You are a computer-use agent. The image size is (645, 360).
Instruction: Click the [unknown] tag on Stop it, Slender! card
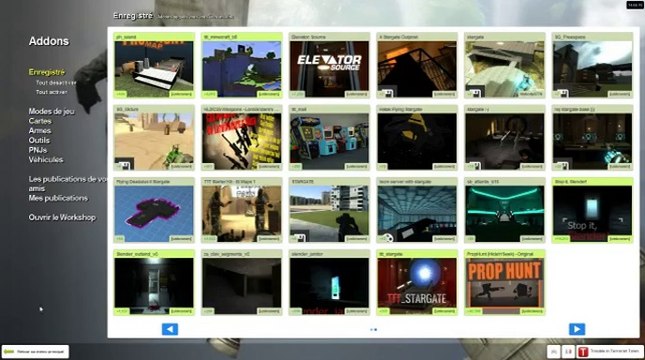click(620, 239)
